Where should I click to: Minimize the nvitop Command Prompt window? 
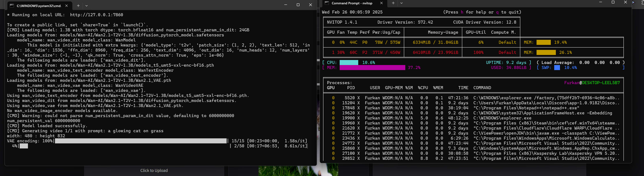pos(601,2)
